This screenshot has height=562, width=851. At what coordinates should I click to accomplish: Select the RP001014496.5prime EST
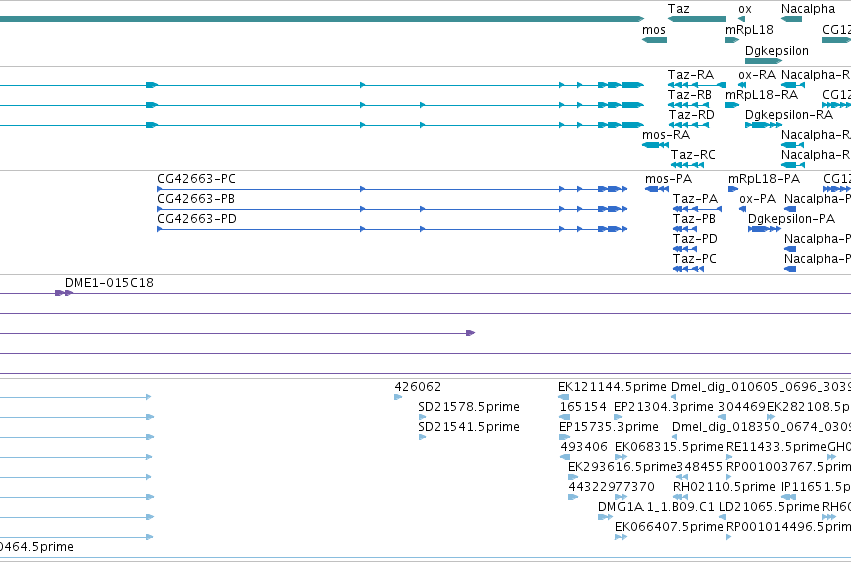[728, 537]
